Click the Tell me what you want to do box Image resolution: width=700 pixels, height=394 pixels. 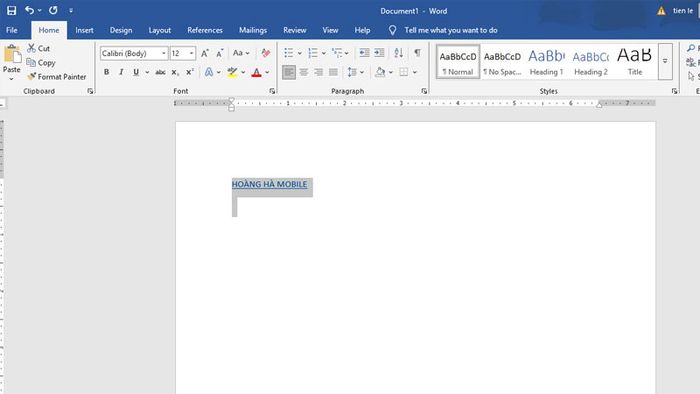coord(451,30)
